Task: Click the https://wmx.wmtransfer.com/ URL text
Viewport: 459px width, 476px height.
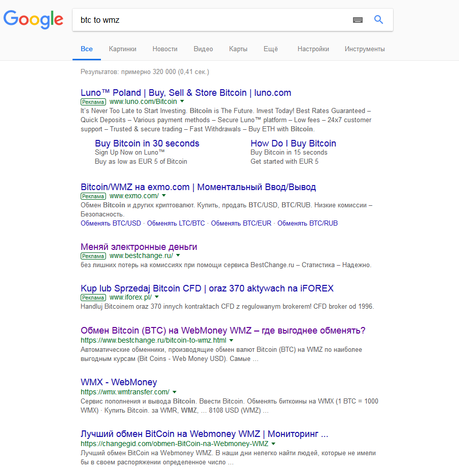Action: tap(125, 392)
